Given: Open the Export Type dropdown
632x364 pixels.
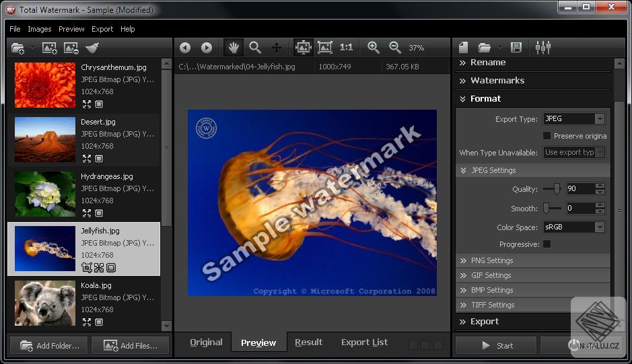Looking at the screenshot, I should coord(574,119).
